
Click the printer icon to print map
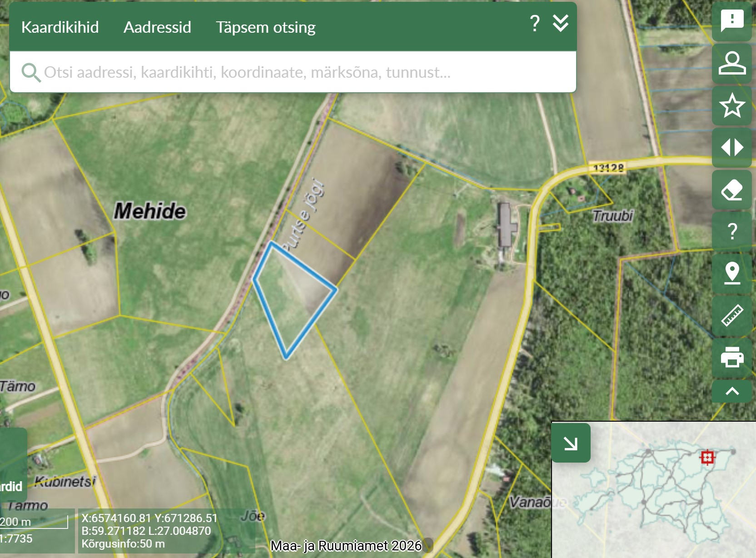pos(732,357)
